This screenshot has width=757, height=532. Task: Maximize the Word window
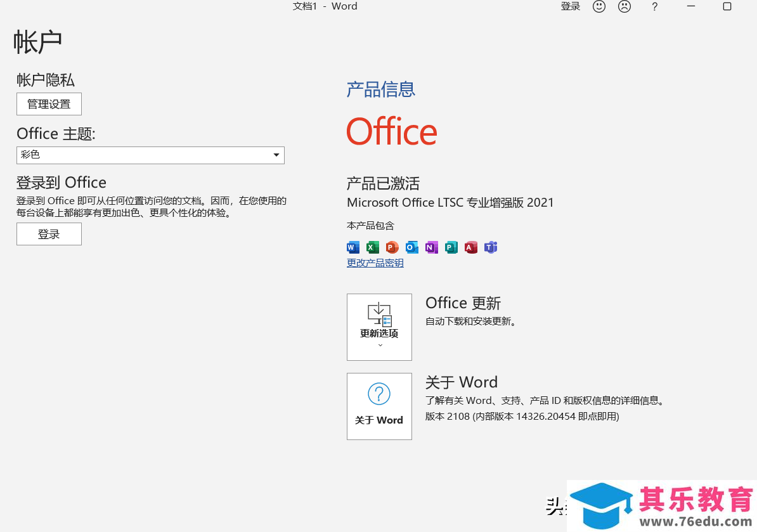pyautogui.click(x=727, y=6)
